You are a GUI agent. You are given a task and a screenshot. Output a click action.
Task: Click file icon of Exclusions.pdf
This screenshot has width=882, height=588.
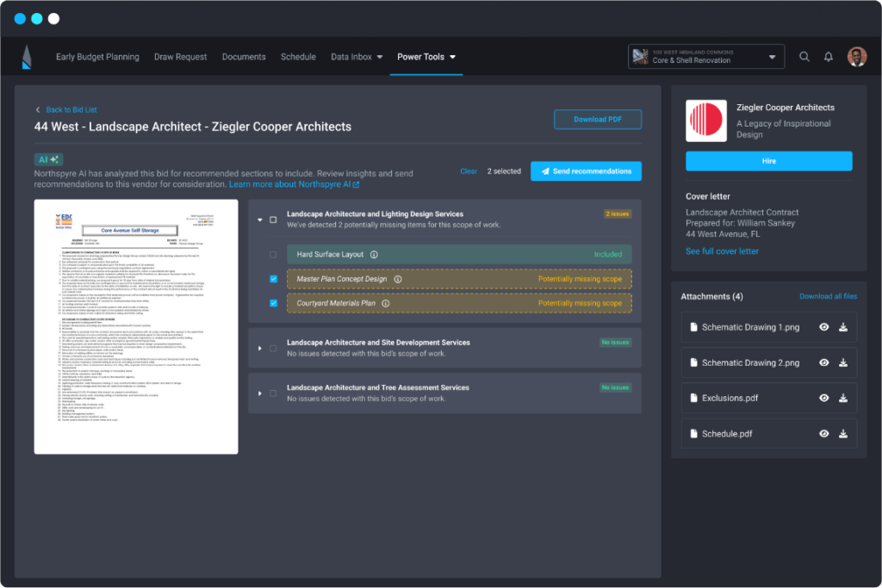pyautogui.click(x=693, y=398)
